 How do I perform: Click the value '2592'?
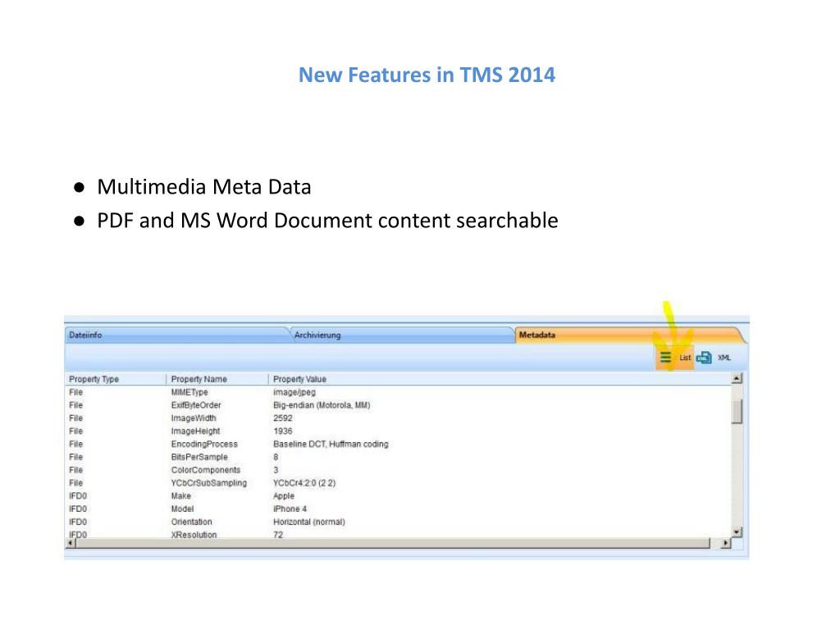coord(283,418)
